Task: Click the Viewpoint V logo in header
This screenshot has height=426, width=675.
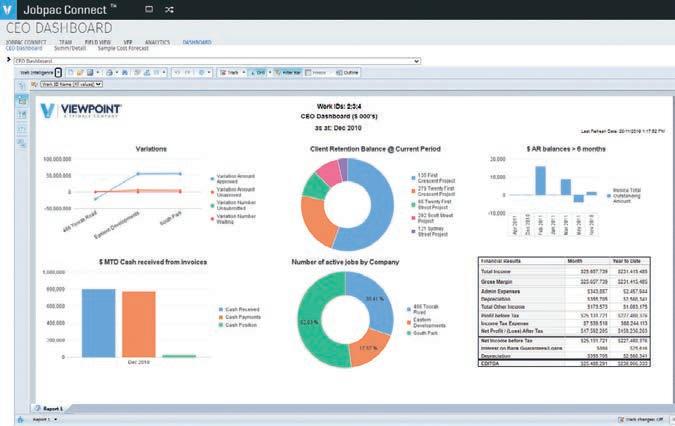Action: pyautogui.click(x=7, y=9)
